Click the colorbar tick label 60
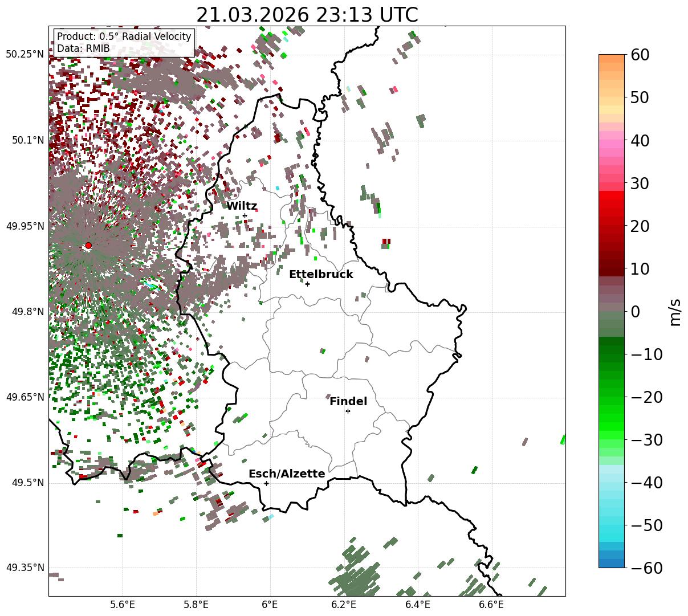Image resolution: width=688 pixels, height=616 pixels. [641, 55]
